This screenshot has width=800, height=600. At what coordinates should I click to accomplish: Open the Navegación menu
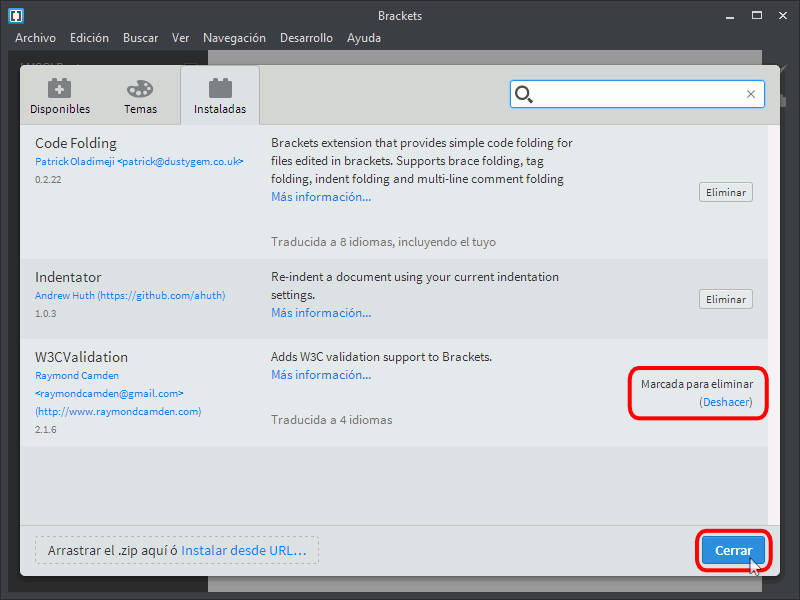[x=234, y=38]
